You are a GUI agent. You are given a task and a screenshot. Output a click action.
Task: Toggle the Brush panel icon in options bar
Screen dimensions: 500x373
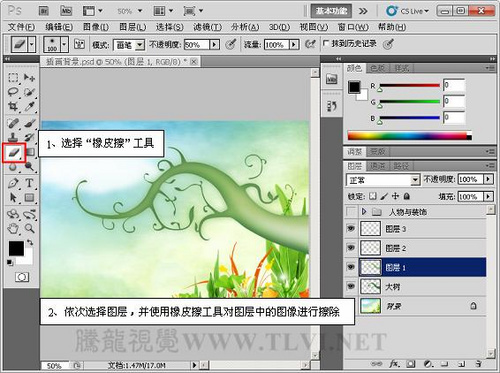coord(79,44)
